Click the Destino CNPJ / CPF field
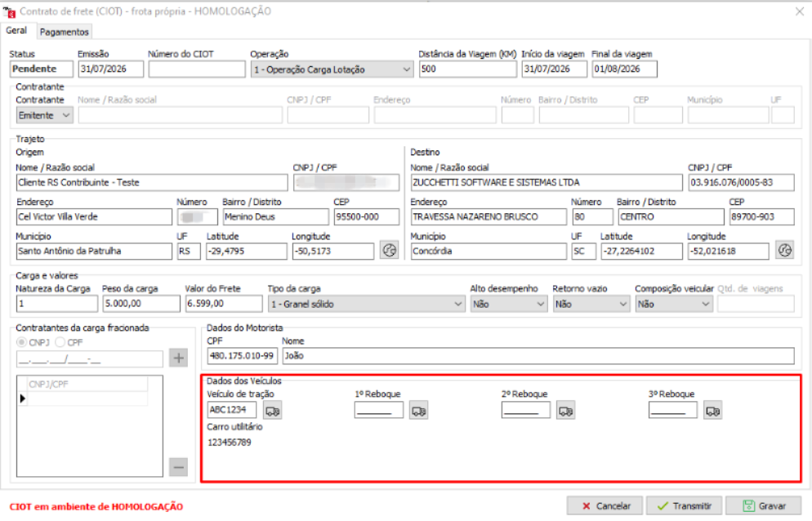 click(741, 182)
